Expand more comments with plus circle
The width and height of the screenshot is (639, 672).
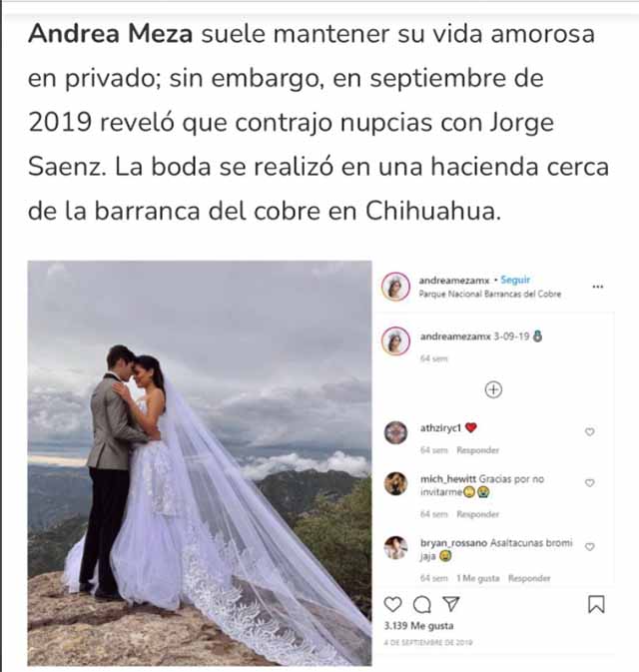coord(493,389)
